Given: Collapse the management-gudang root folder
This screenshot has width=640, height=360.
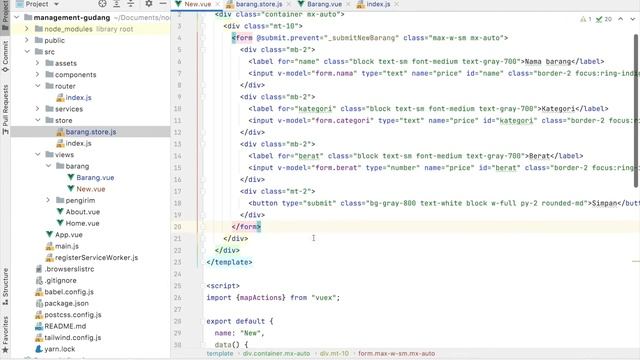Looking at the screenshot, I should [x=17, y=18].
